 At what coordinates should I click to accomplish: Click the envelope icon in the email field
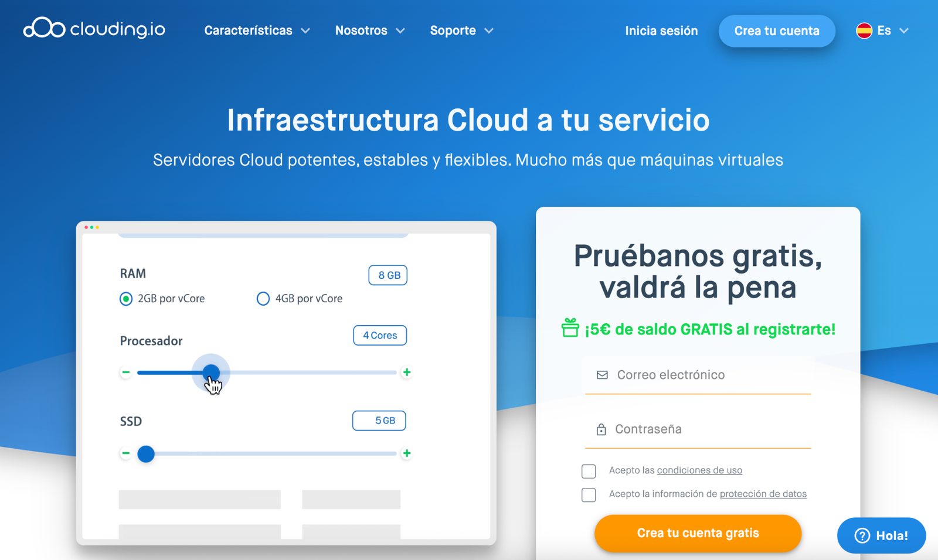click(x=601, y=374)
